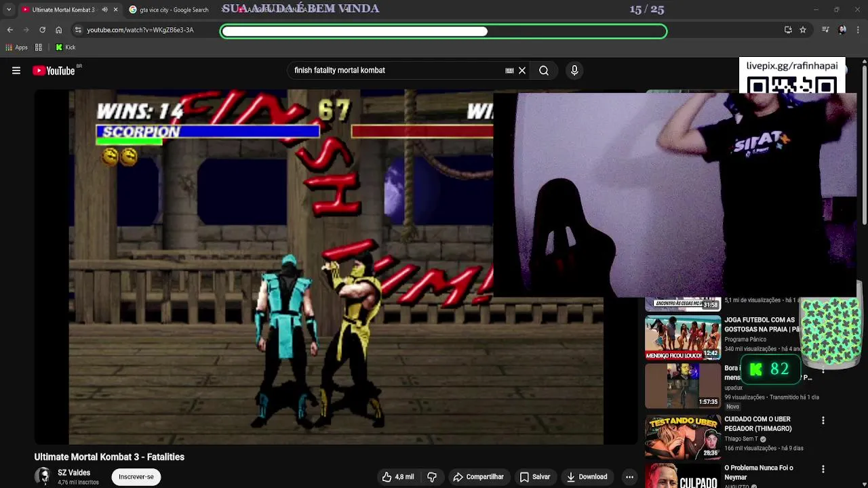Edit the youtube.com URL address field

[140, 30]
